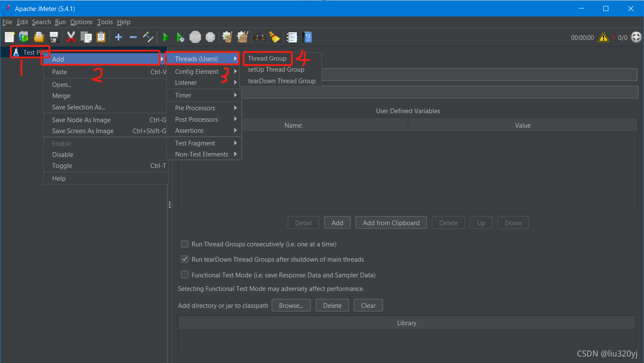Click Clear classpath button
The width and height of the screenshot is (644, 363).
coord(368,306)
